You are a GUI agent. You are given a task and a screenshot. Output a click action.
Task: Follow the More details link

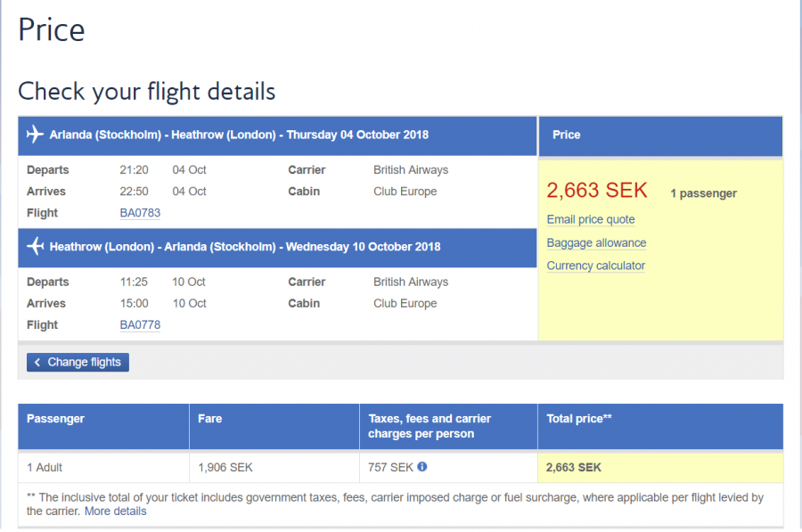coord(116,512)
